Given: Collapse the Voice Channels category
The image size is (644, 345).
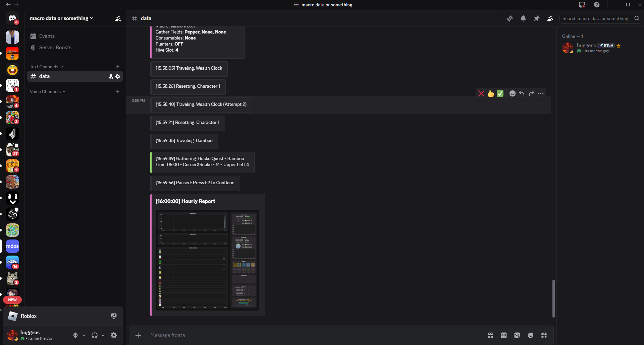Looking at the screenshot, I should point(47,91).
